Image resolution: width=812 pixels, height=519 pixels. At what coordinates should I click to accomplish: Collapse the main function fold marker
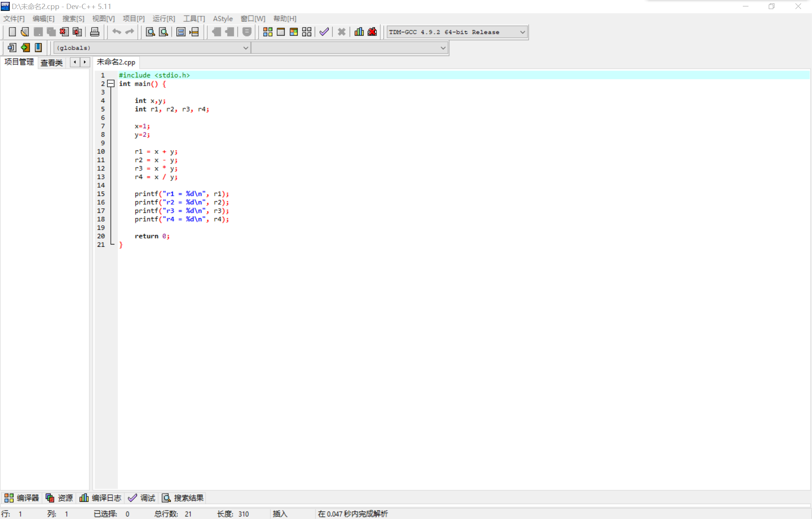click(x=111, y=83)
